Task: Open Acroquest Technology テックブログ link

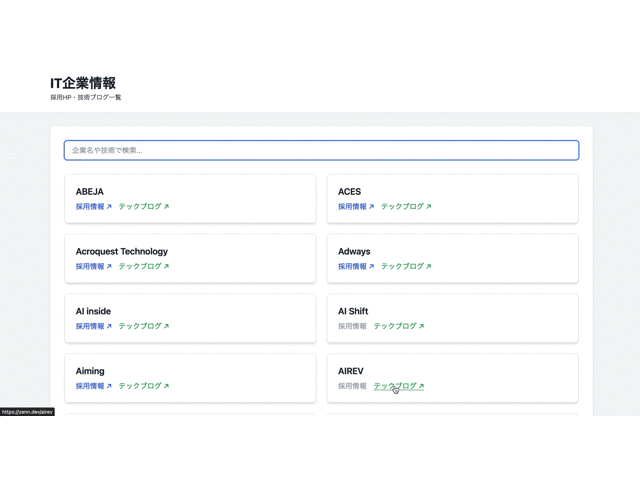Action: point(140,267)
